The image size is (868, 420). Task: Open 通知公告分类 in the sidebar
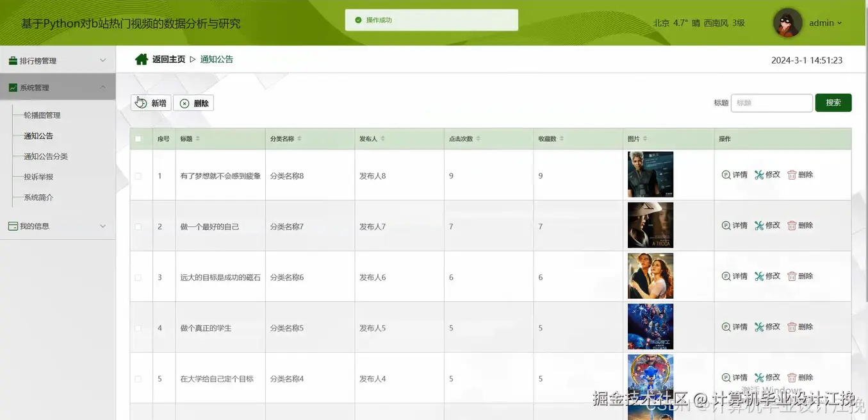coord(45,156)
